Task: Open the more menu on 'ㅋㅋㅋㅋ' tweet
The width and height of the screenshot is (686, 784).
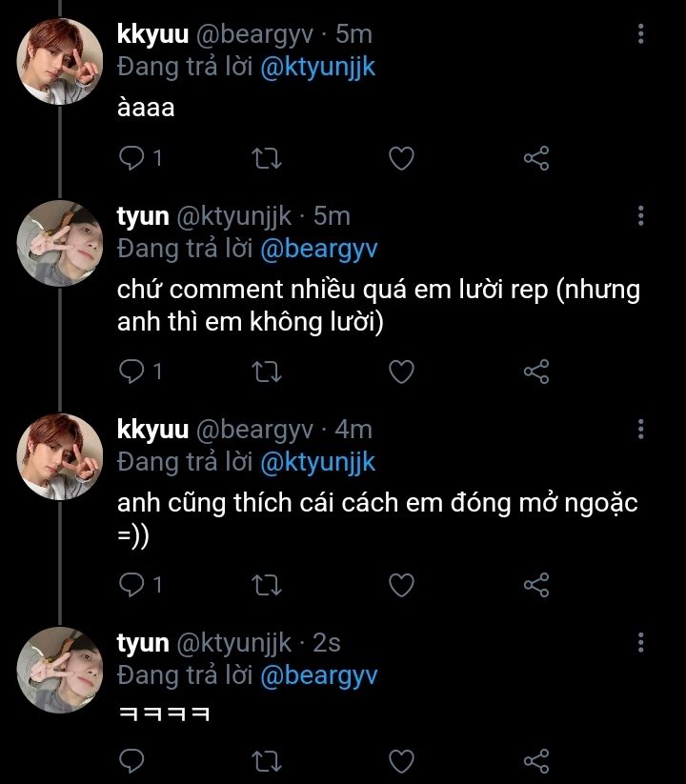Action: point(640,642)
